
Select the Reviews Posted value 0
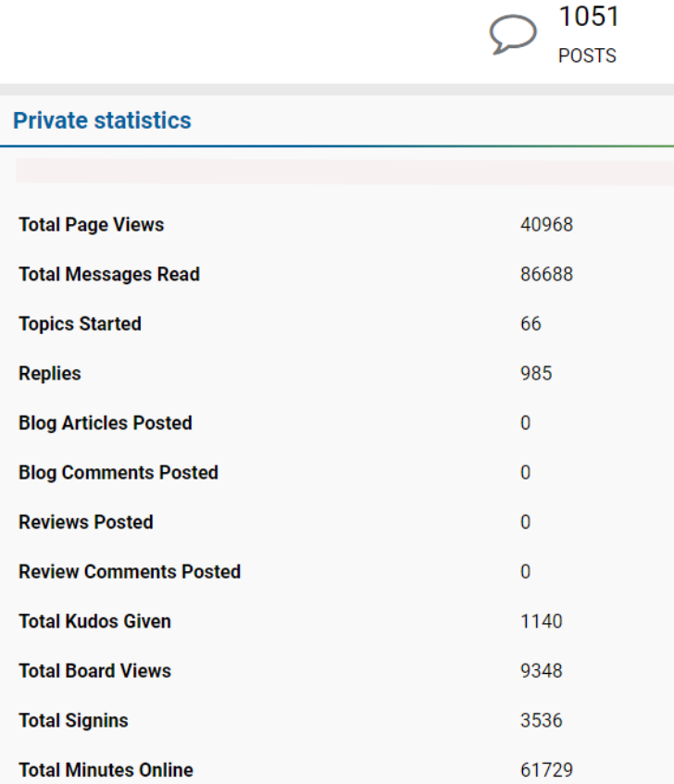click(525, 522)
